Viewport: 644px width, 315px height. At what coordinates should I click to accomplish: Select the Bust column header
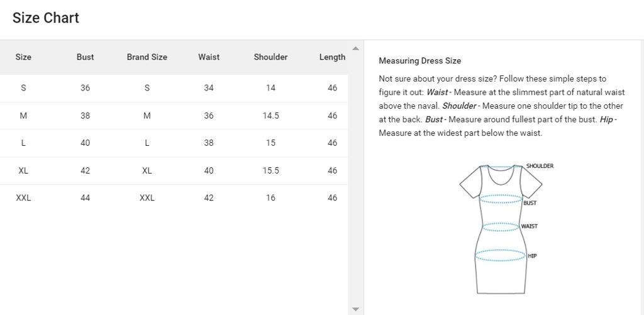pos(85,57)
